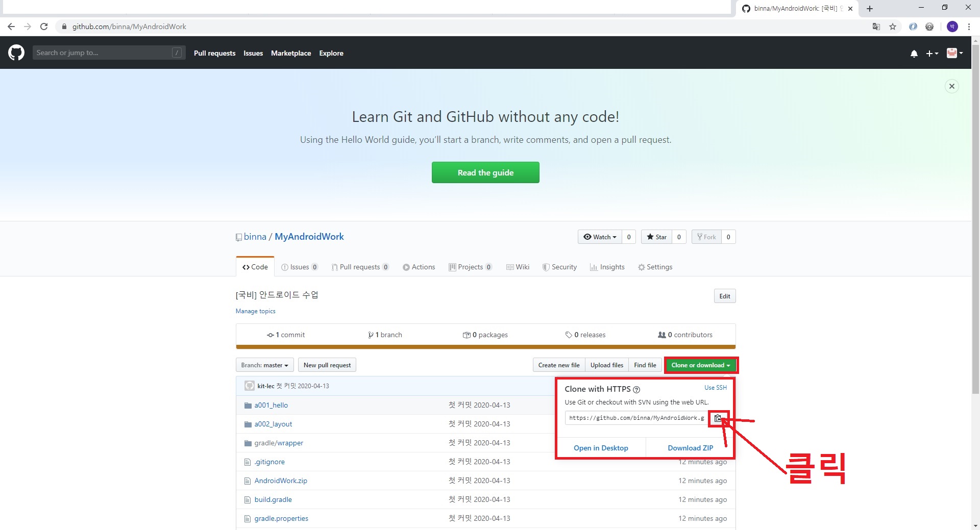Open the a001_hello folder

(x=271, y=405)
